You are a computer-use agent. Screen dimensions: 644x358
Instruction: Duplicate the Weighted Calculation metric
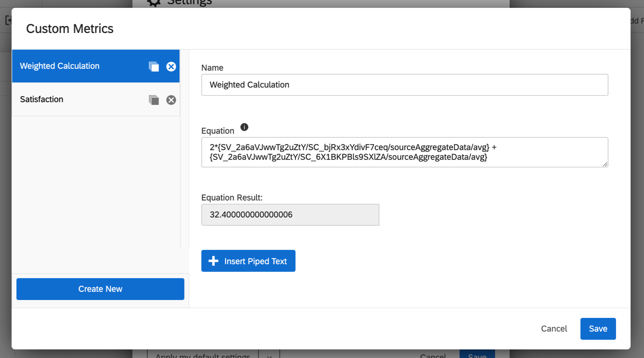click(154, 66)
